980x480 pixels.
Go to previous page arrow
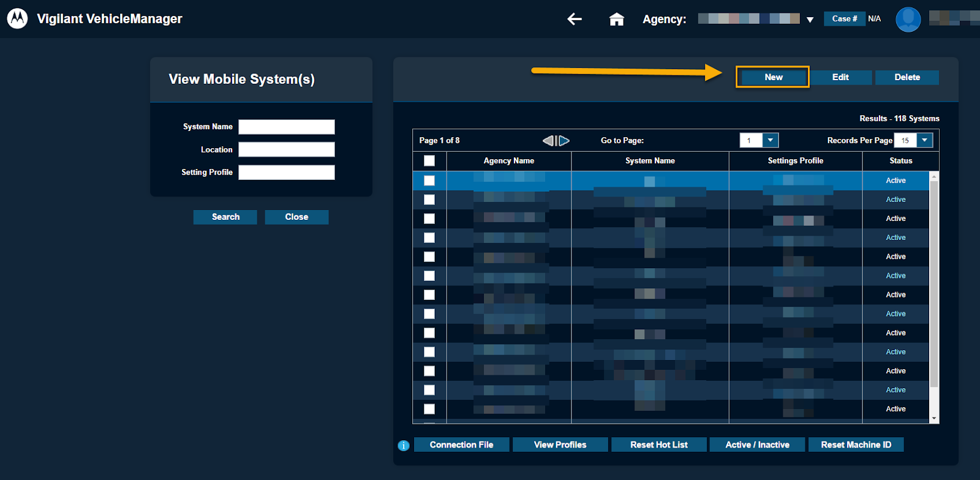(x=548, y=141)
